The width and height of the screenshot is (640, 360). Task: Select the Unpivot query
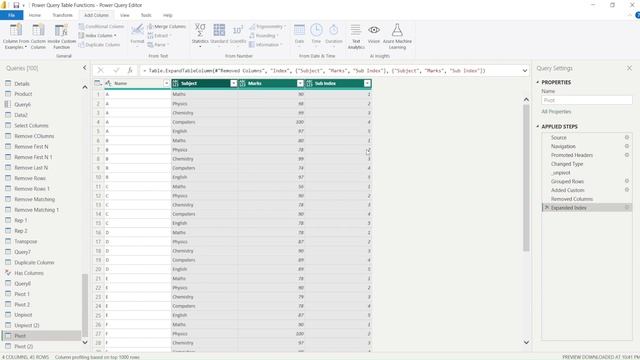23,315
